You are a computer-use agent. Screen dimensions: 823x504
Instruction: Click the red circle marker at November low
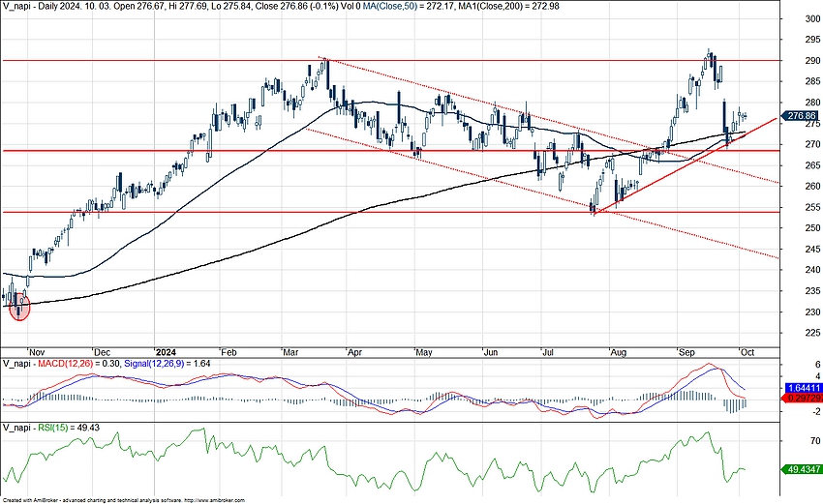point(20,308)
